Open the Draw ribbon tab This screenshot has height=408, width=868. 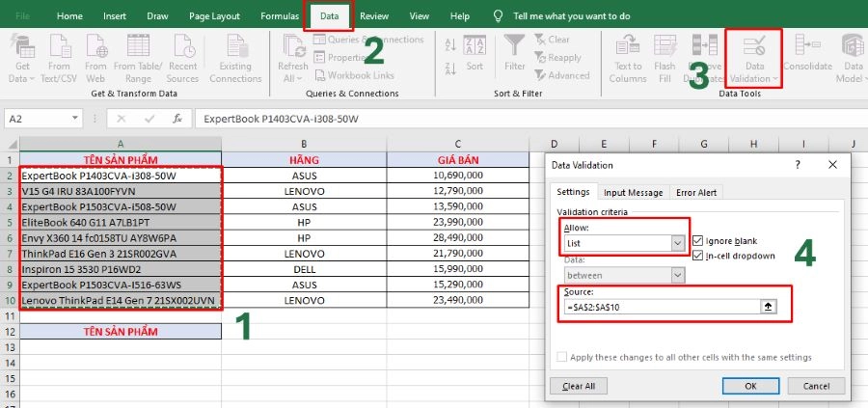[x=158, y=16]
